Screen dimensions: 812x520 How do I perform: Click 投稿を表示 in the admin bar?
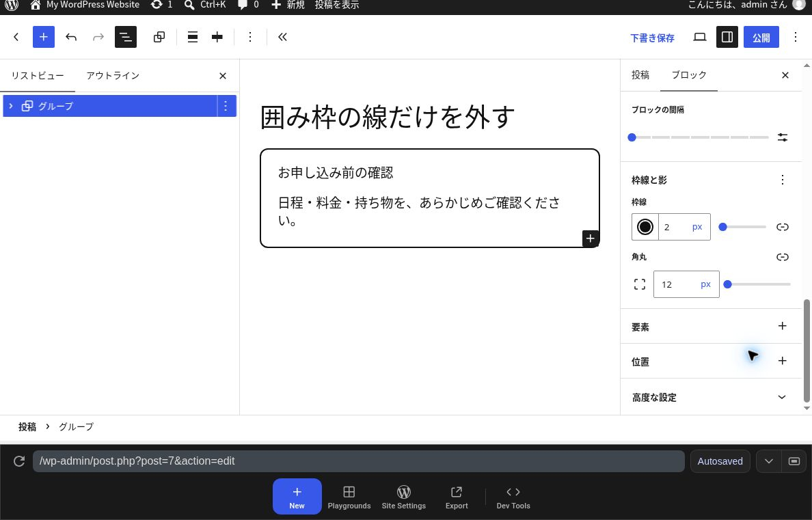point(336,5)
